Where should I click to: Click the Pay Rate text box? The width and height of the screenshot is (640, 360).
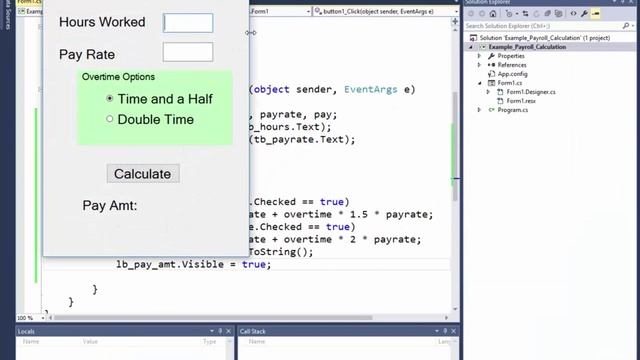(x=188, y=52)
